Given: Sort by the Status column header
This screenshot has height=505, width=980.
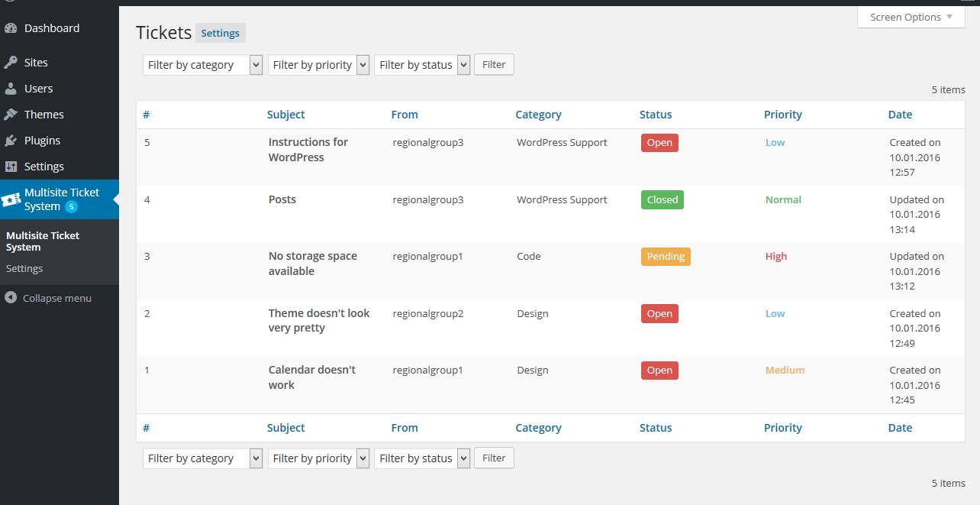Looking at the screenshot, I should coord(656,115).
